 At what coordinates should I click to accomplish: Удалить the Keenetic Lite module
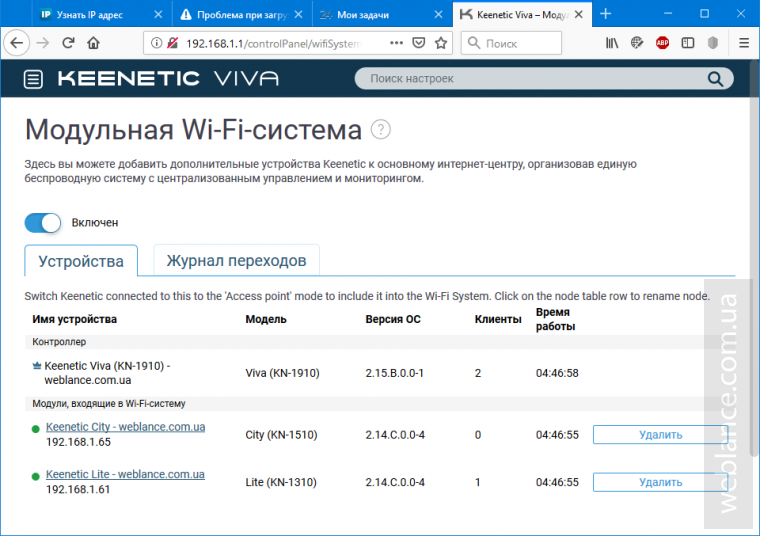pyautogui.click(x=660, y=482)
